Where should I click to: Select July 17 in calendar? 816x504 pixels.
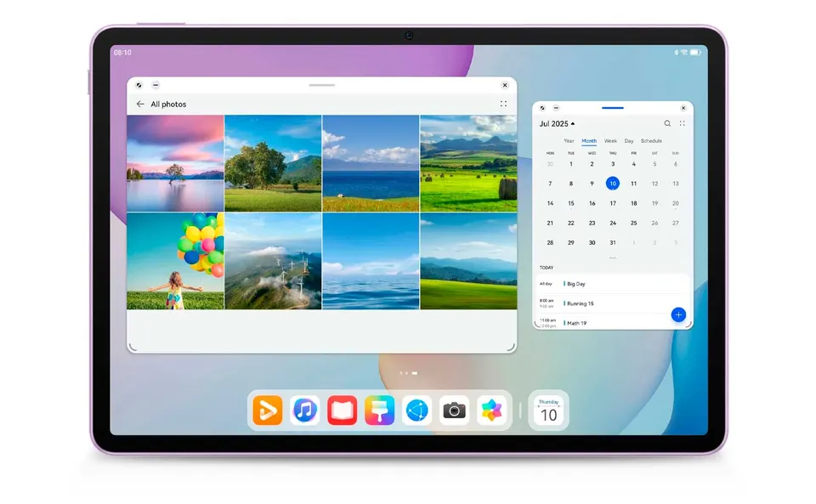point(613,203)
